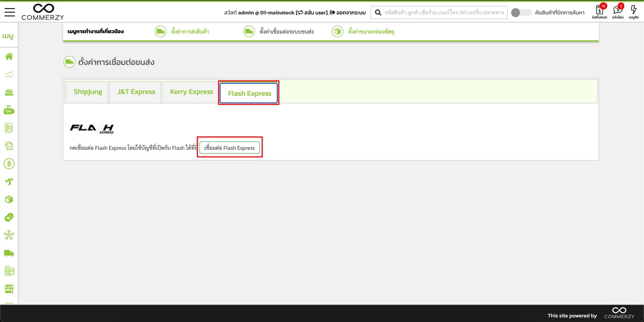The width and height of the screenshot is (644, 322).
Task: Open the storefront sidebar icon
Action: [x=9, y=288]
